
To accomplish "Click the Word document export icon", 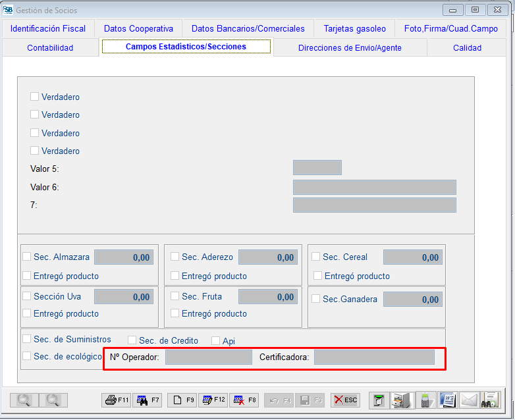I will click(447, 400).
